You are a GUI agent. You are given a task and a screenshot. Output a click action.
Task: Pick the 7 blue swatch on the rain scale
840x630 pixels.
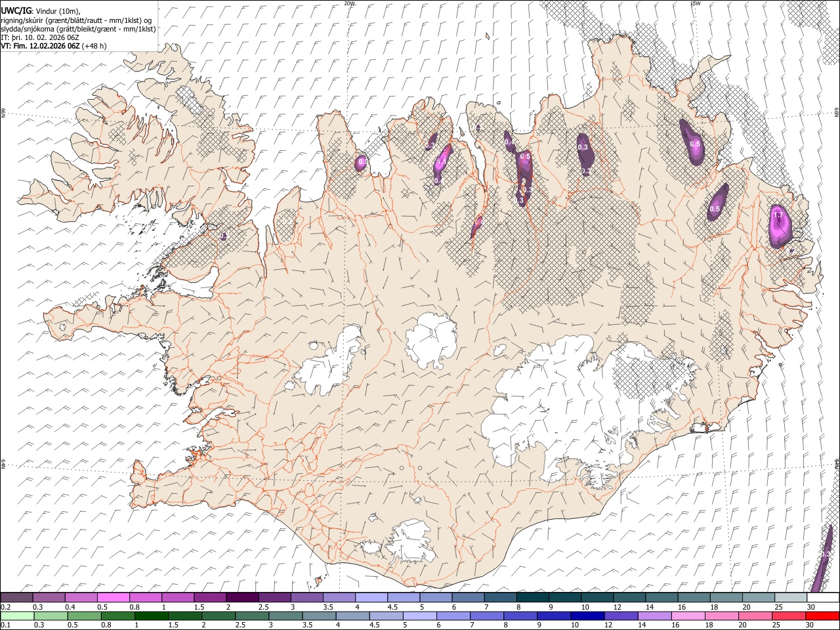click(486, 616)
